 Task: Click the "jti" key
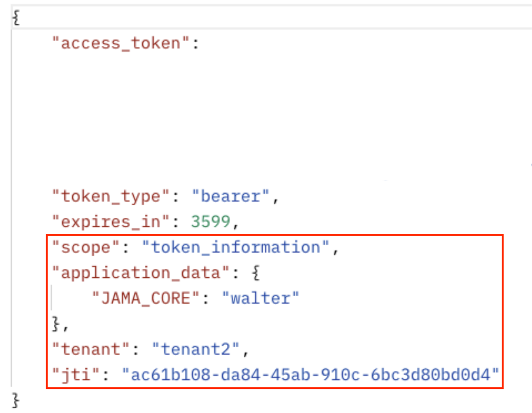pyautogui.click(x=76, y=374)
